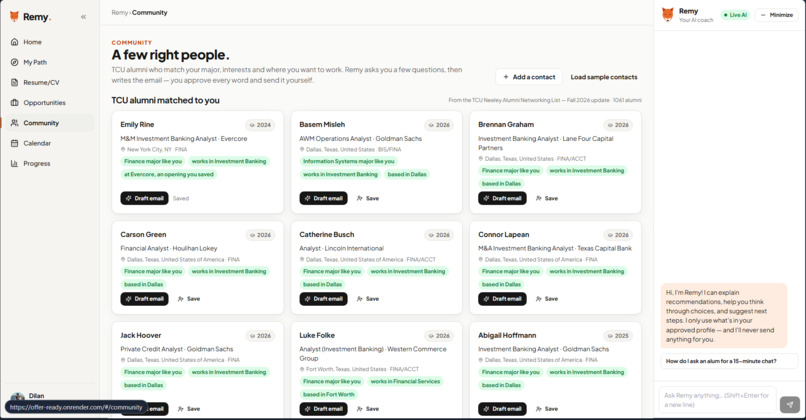
Task: Select the Emily Rine name heading
Action: pos(137,124)
